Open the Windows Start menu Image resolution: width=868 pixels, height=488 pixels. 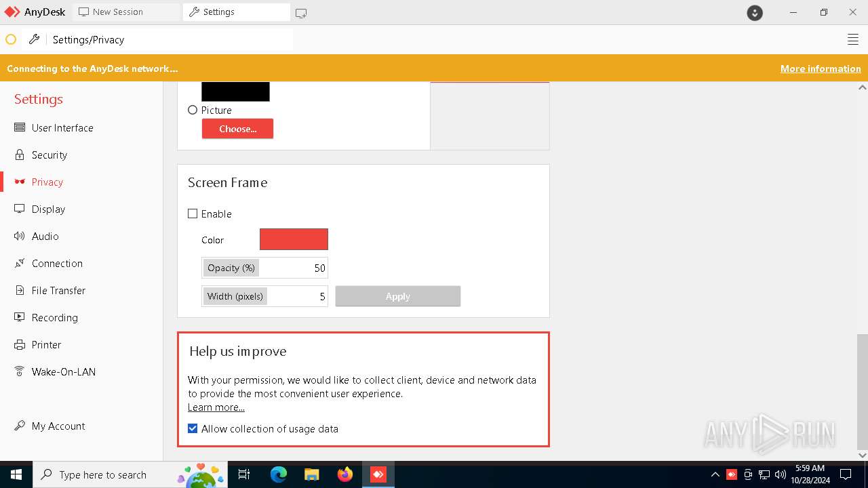point(16,474)
